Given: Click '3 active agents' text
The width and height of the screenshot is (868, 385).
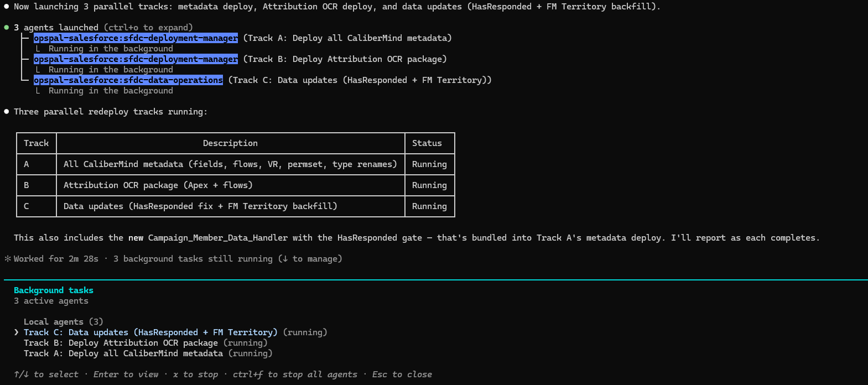Looking at the screenshot, I should click(x=51, y=301).
